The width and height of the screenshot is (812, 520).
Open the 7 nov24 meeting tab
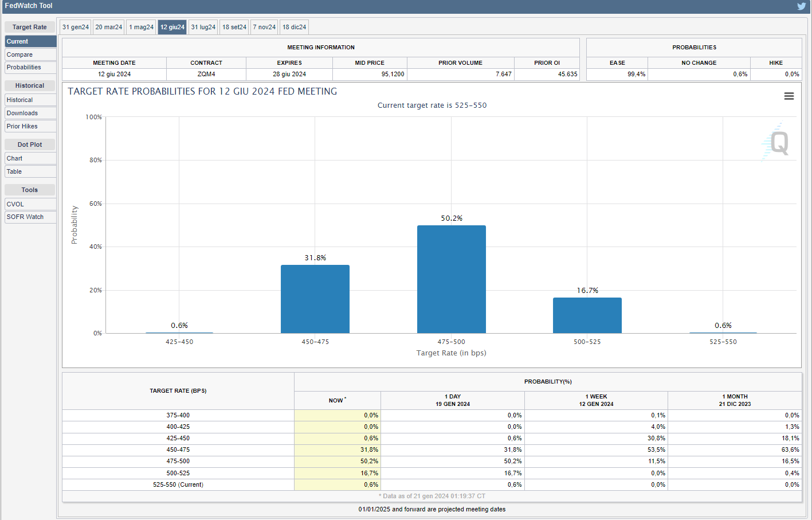click(265, 27)
